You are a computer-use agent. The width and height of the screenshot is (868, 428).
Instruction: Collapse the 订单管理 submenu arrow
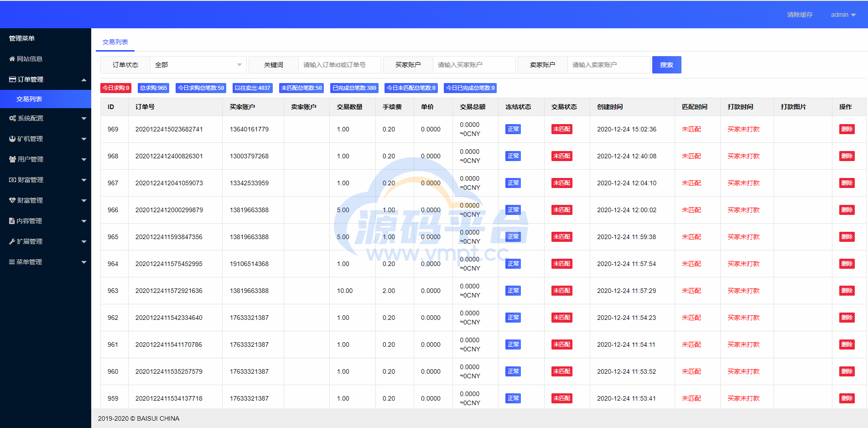[x=84, y=80]
